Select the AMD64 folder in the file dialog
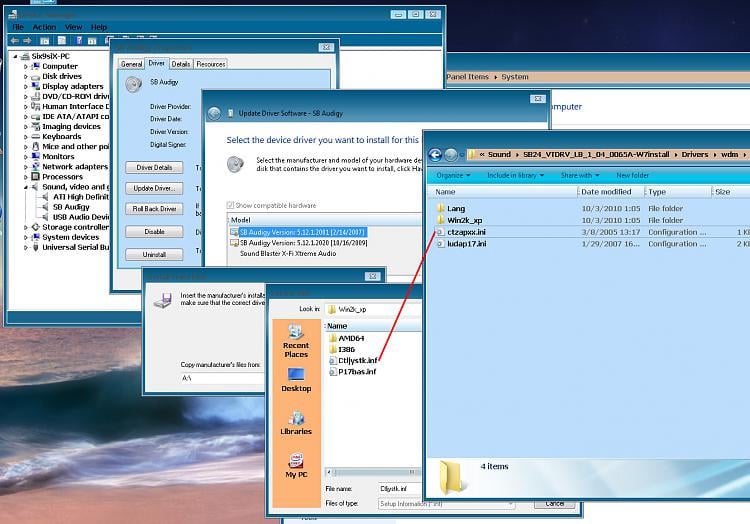 347,338
